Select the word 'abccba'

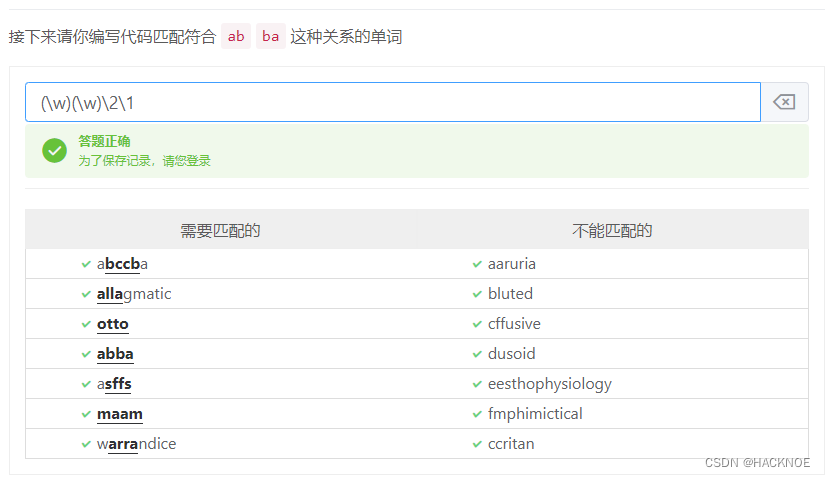click(x=122, y=264)
